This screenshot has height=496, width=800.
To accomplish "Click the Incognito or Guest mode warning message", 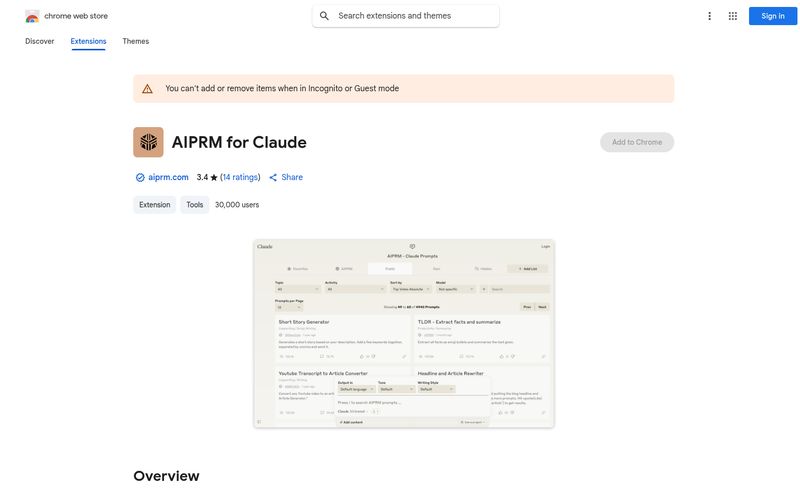I will click(x=282, y=88).
